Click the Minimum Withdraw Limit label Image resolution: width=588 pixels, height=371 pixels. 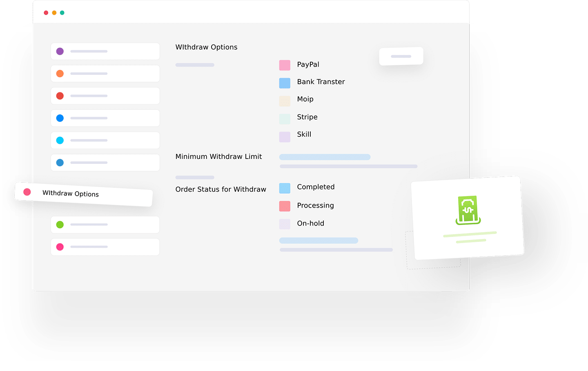[x=218, y=156]
